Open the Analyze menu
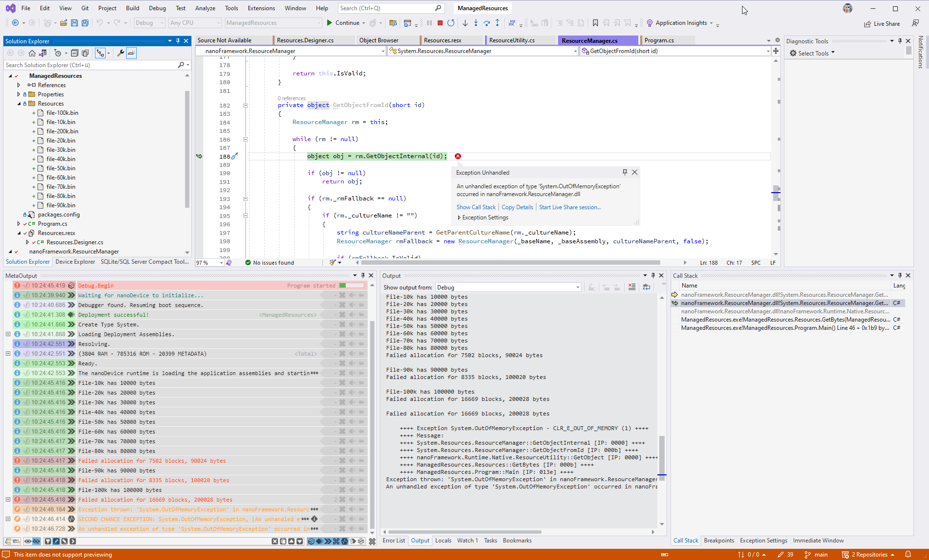The image size is (929, 560). click(x=205, y=8)
